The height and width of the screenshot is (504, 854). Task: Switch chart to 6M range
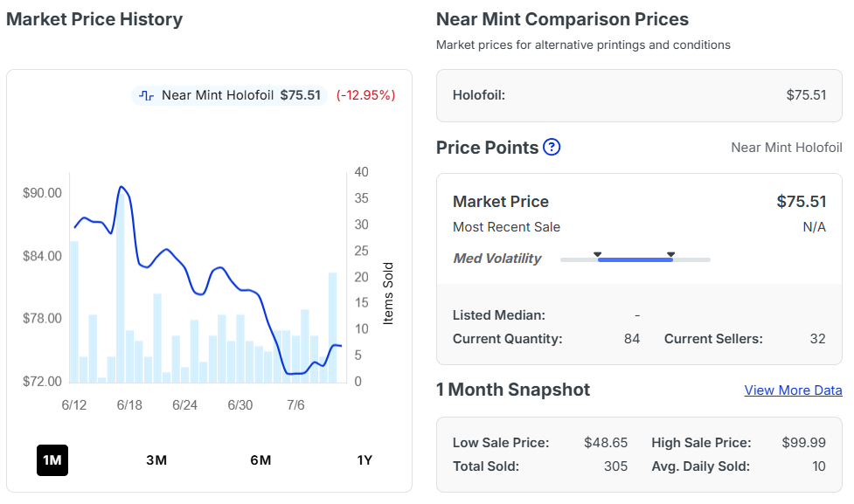coord(260,460)
